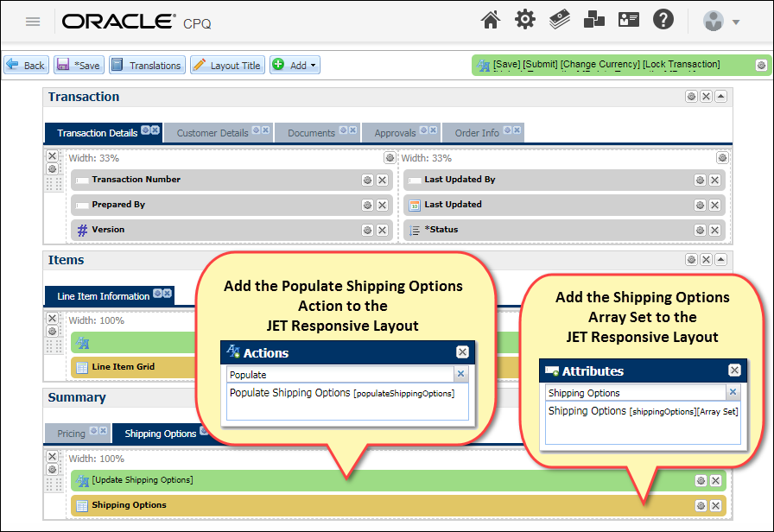Click the Back button
The image size is (774, 532).
pos(26,65)
